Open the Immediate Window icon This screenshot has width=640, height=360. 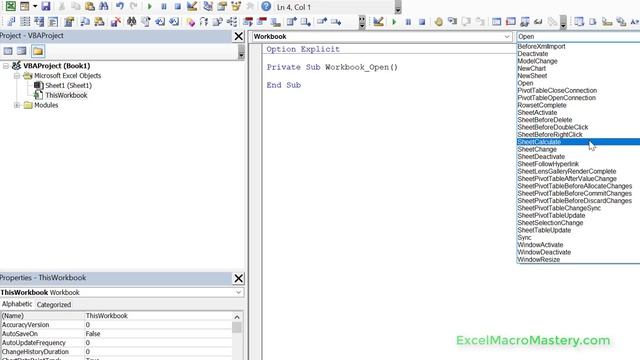click(511, 22)
